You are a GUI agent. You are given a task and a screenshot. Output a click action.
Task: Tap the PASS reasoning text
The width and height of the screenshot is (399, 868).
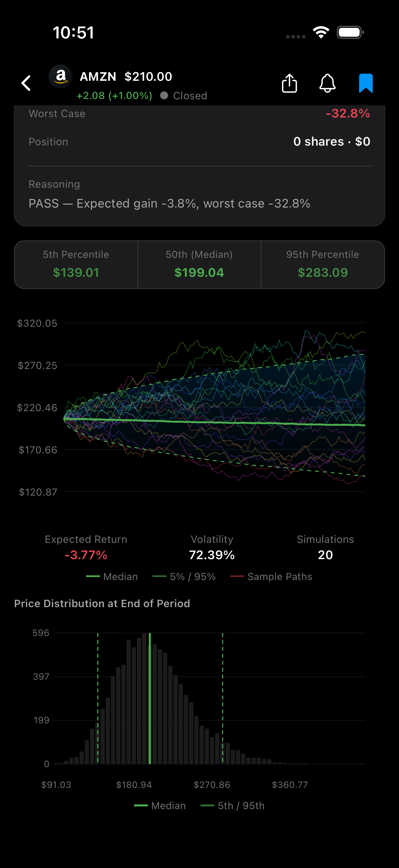click(169, 204)
